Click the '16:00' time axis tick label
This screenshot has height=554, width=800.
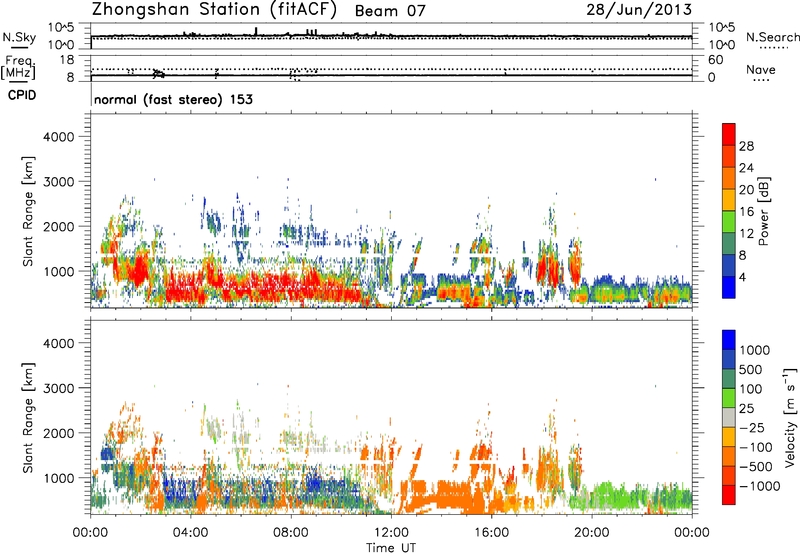point(491,533)
